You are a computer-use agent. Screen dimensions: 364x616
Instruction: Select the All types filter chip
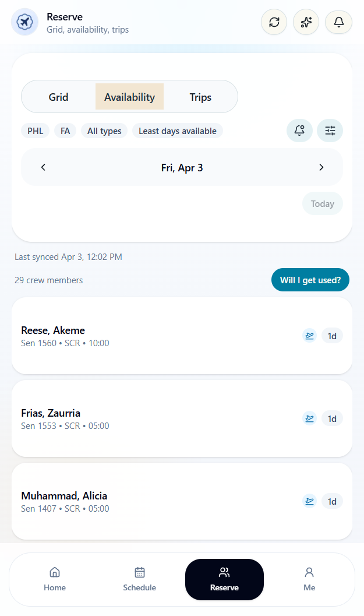coord(104,131)
